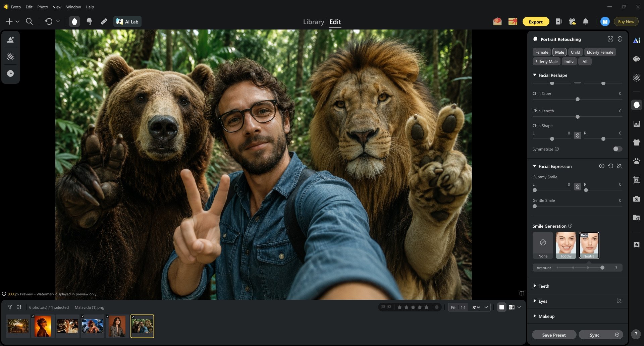Viewport: 644px width, 346px height.
Task: Open the Help menu
Action: tap(90, 7)
